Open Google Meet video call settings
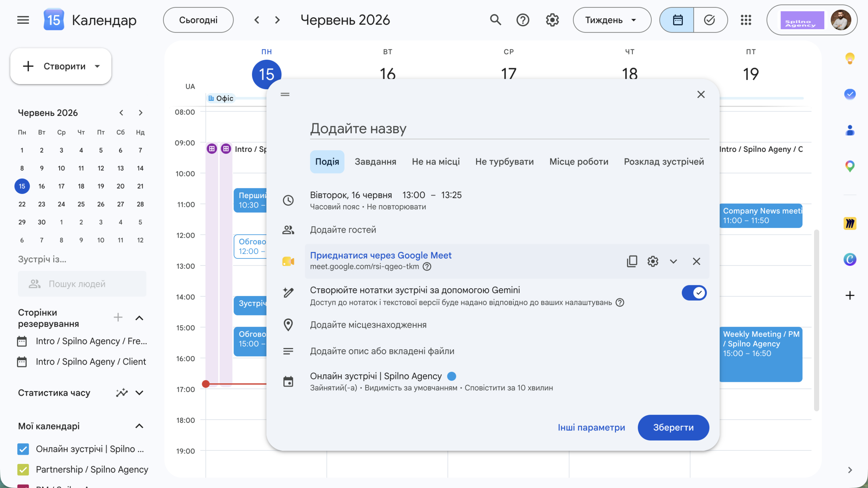 coord(652,261)
